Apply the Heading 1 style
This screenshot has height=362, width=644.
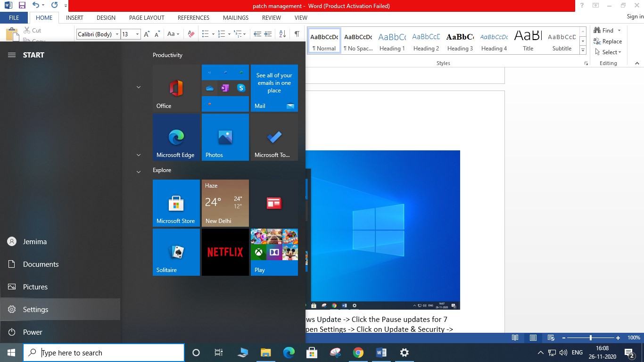(x=392, y=41)
